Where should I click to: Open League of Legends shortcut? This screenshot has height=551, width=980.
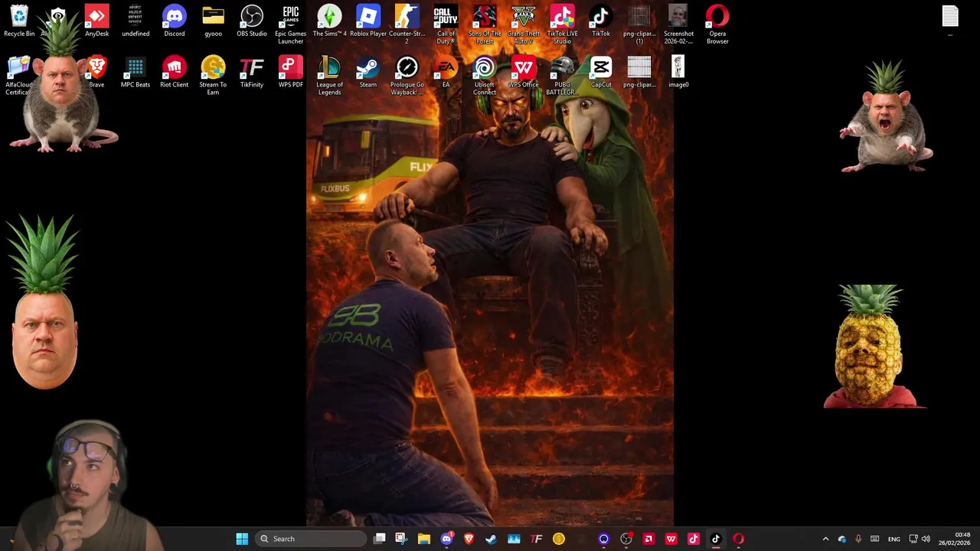point(329,75)
